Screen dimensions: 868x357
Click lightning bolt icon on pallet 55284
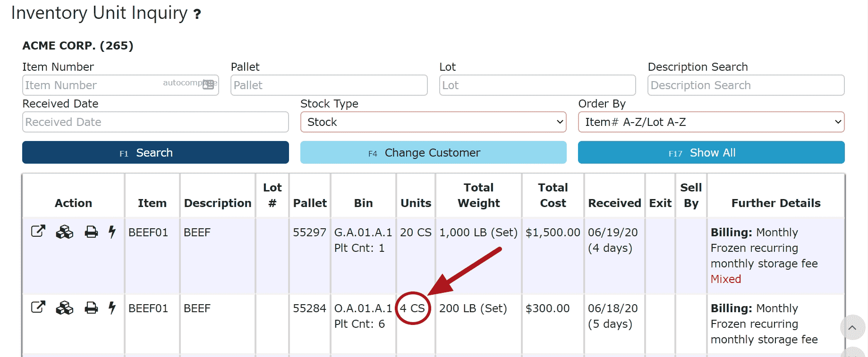[x=112, y=308]
